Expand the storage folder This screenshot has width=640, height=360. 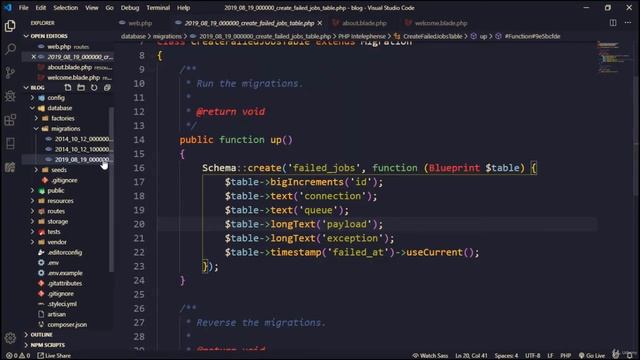click(x=58, y=222)
